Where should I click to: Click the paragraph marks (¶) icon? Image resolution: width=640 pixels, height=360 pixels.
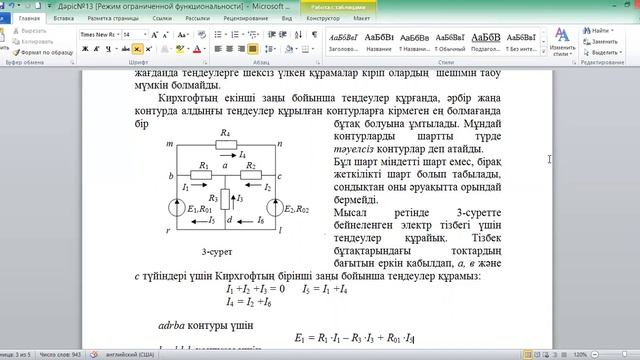point(314,35)
